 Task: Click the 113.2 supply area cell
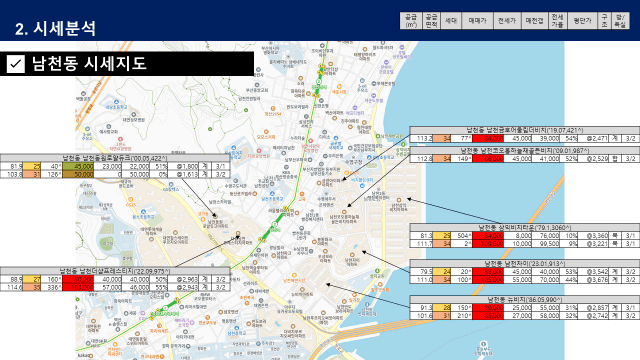click(x=421, y=138)
